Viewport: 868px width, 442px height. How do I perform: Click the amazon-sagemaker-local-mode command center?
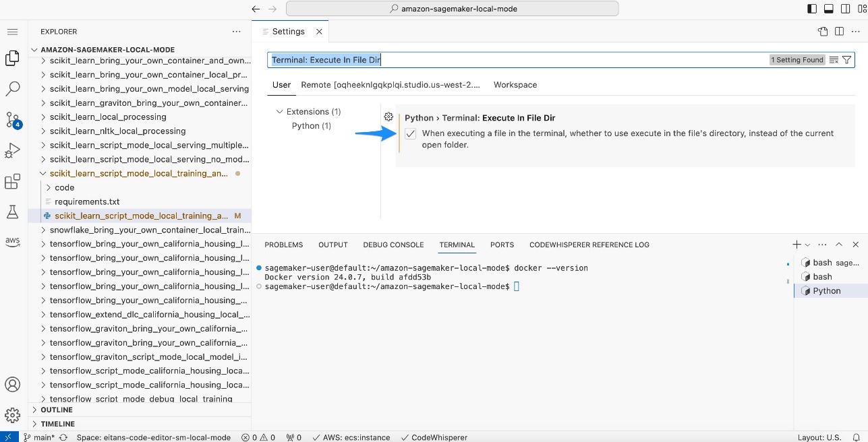[x=452, y=9]
